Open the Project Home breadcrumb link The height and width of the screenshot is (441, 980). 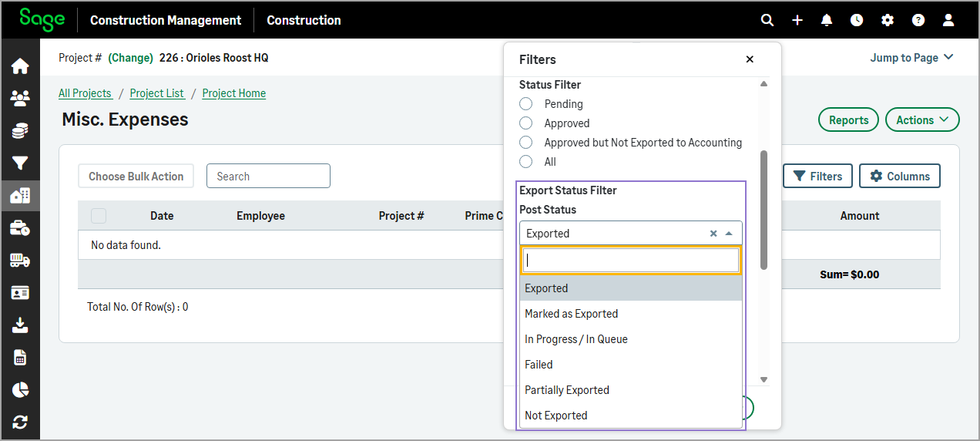(x=233, y=93)
